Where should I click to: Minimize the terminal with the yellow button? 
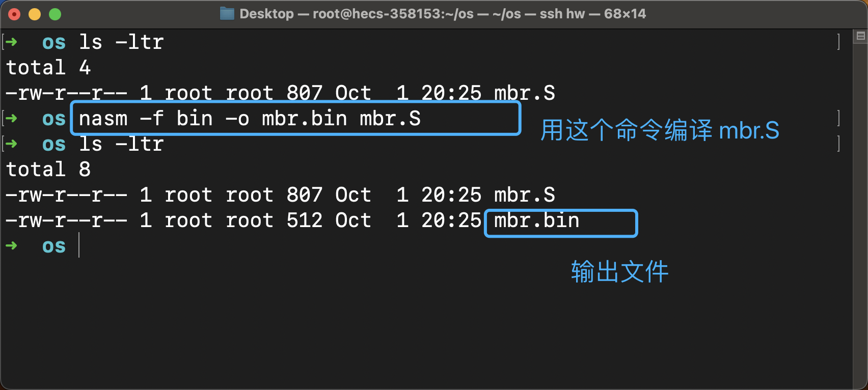(35, 14)
